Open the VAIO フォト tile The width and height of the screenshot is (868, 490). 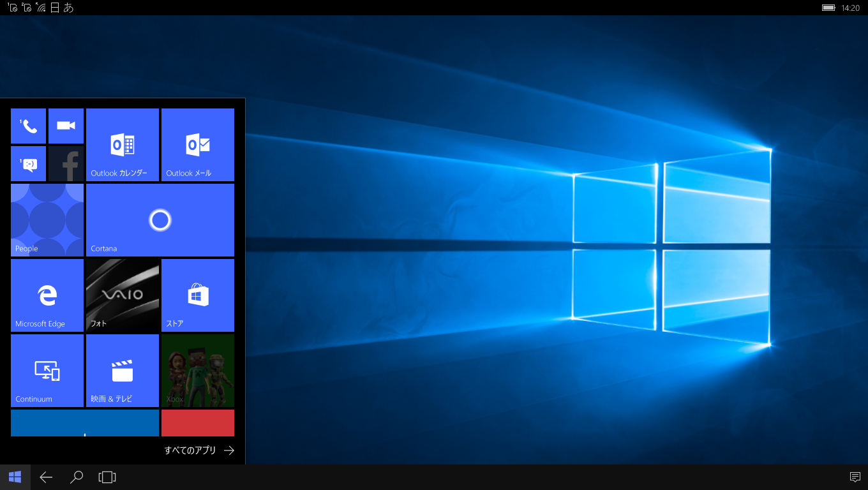(x=123, y=295)
